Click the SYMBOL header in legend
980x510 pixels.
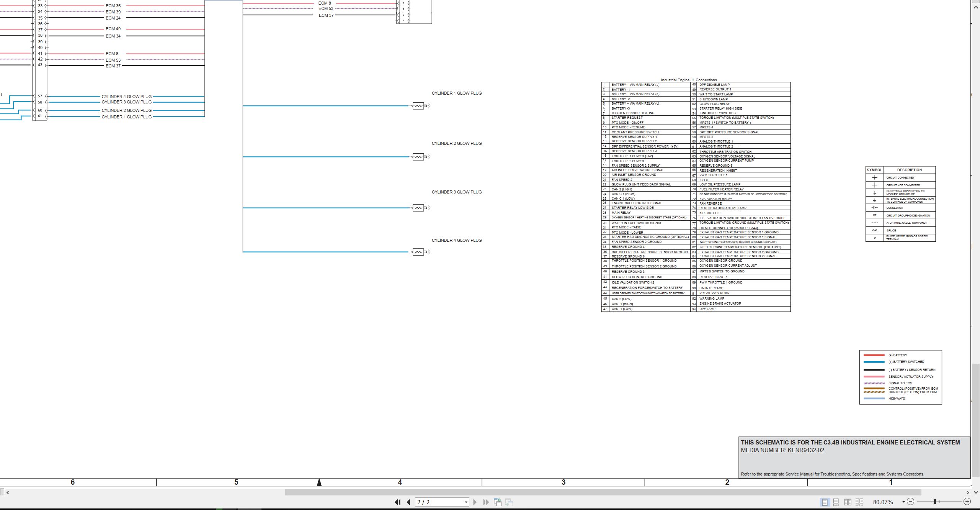point(874,170)
